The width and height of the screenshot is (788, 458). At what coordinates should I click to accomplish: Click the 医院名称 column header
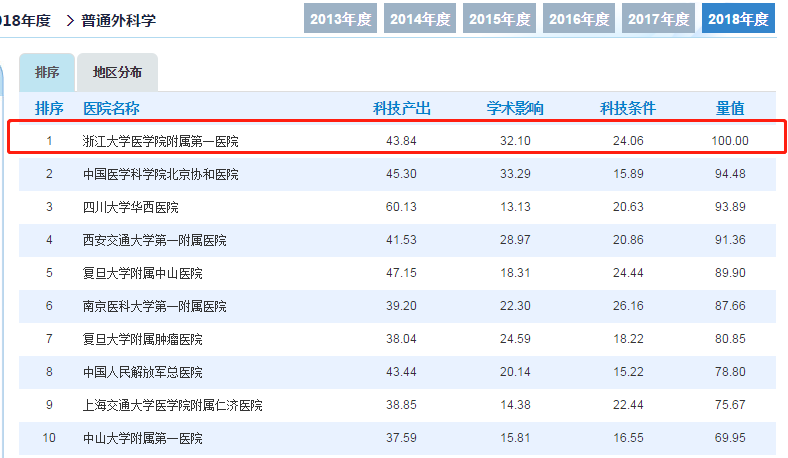click(x=111, y=108)
